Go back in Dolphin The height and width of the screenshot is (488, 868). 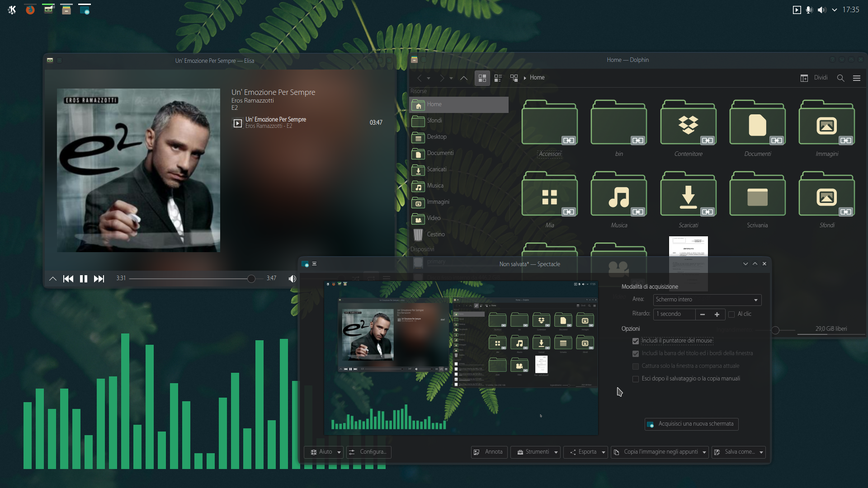(419, 78)
